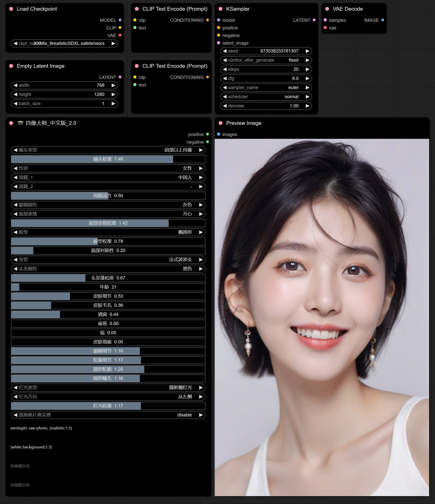Decrease the width value with left arrow
This screenshot has height=504, width=435.
pos(15,85)
